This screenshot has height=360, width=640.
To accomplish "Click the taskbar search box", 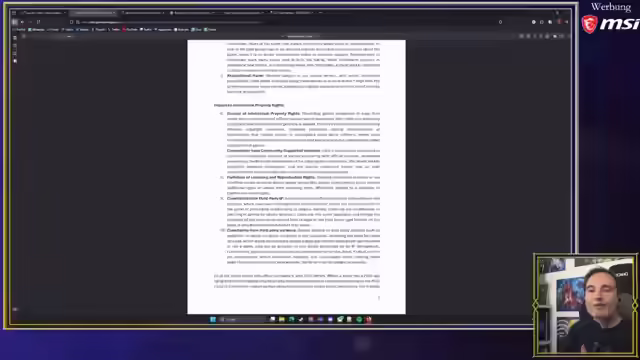I will point(242,319).
